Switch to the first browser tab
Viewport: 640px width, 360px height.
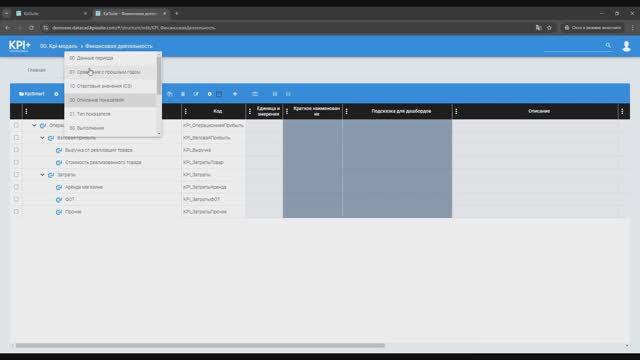pyautogui.click(x=51, y=13)
